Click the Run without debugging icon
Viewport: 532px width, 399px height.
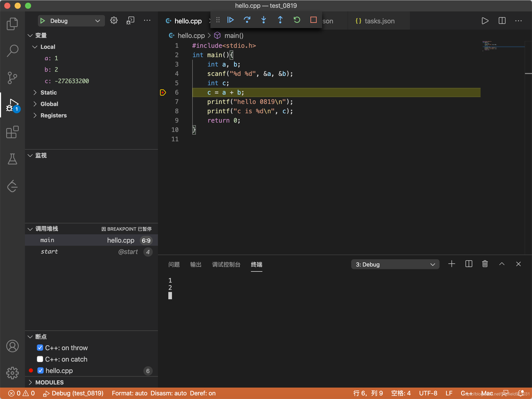(x=485, y=21)
